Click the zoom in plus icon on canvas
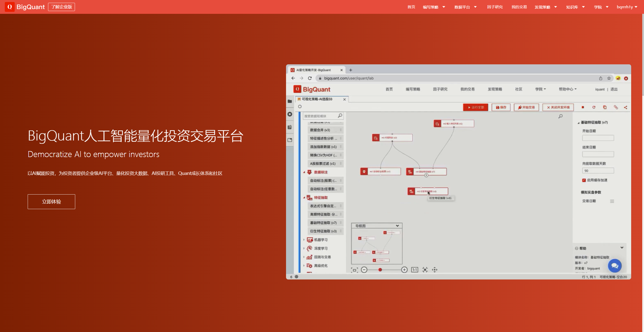Viewport: 644px width, 332px height. tap(404, 270)
